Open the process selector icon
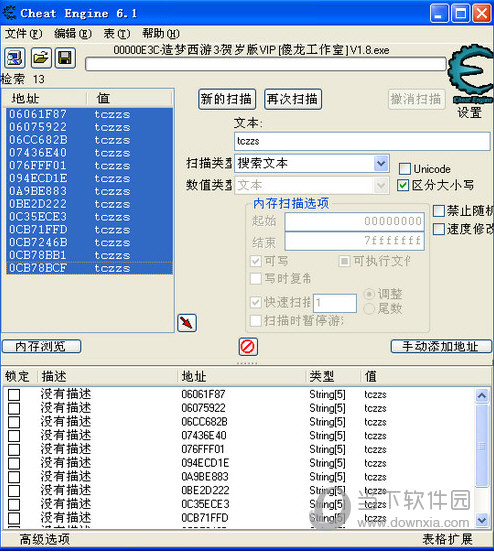The image size is (494, 552). click(14, 58)
